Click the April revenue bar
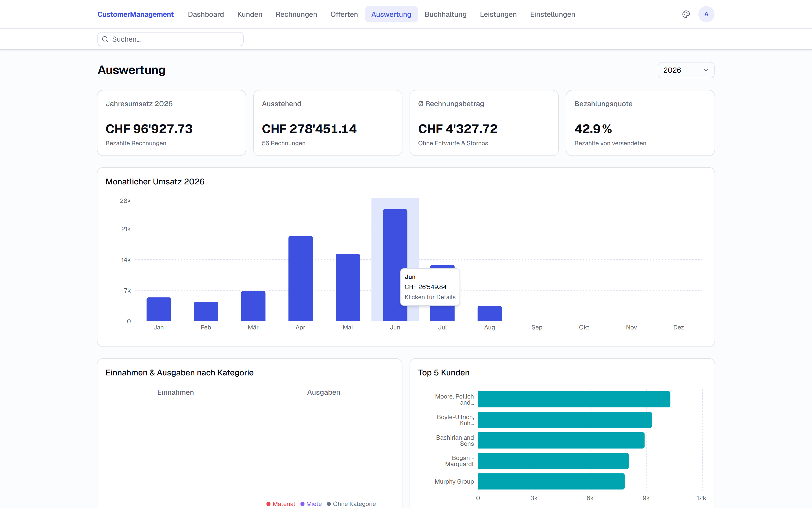 click(x=301, y=279)
